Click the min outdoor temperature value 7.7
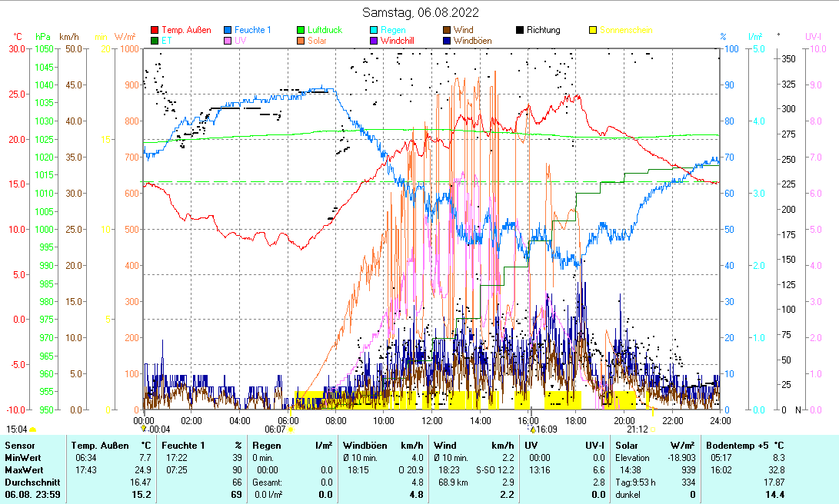839x504 pixels. click(x=145, y=457)
